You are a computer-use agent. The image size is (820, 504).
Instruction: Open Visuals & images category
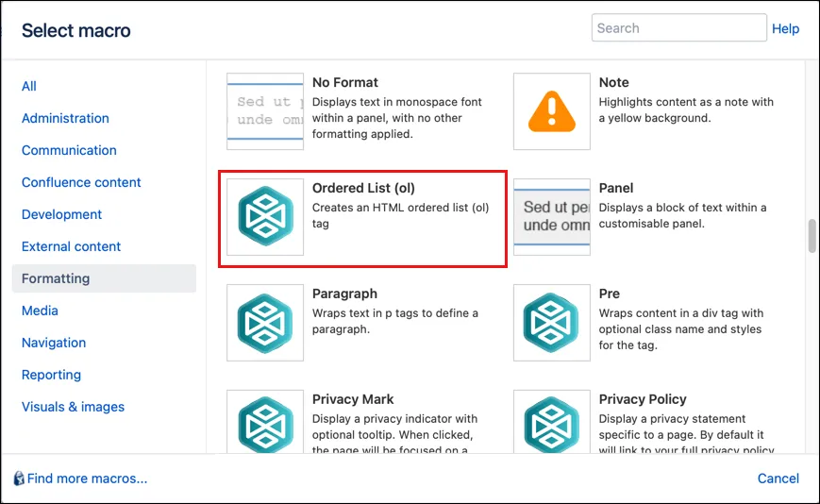[74, 407]
